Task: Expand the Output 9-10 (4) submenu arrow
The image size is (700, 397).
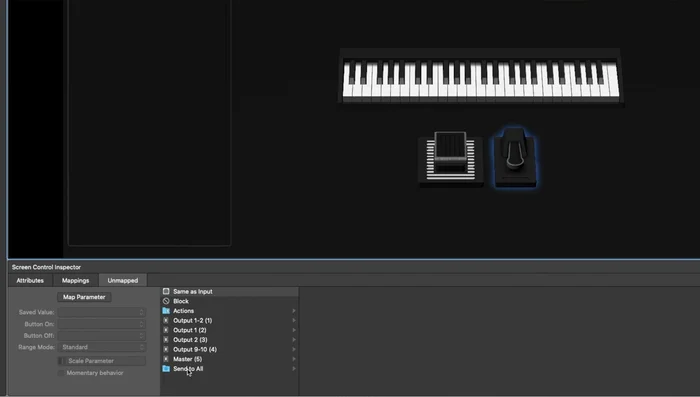Action: point(294,349)
